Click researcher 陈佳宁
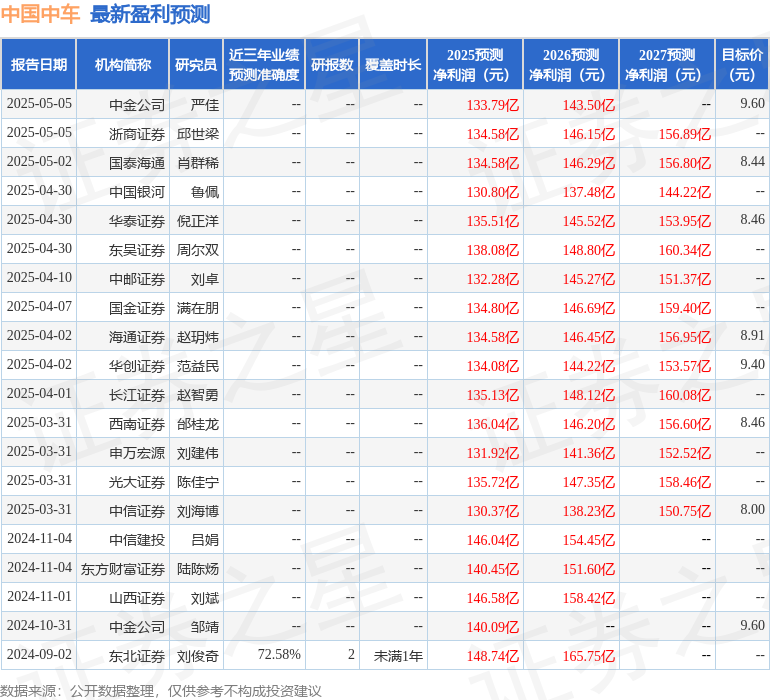The image size is (770, 700). 198,482
